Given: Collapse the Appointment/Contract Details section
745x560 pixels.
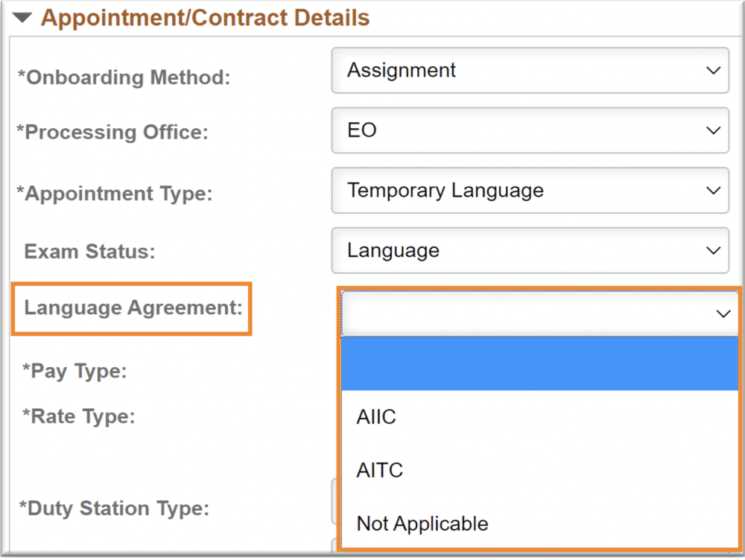Looking at the screenshot, I should click(22, 17).
